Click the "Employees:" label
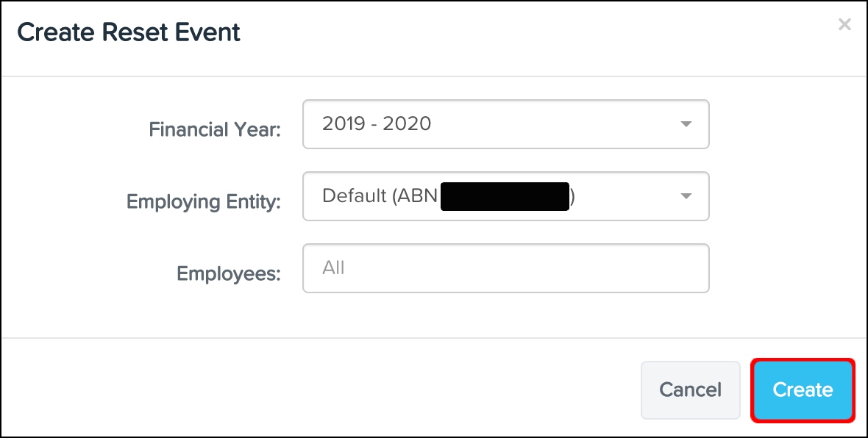Image resolution: width=868 pixels, height=438 pixels. [x=229, y=274]
